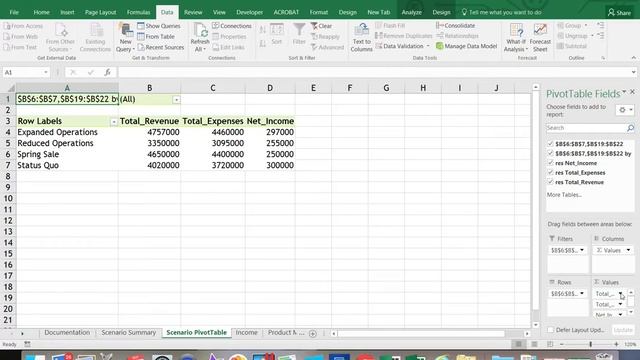Click the Update button in PivotTable pane
This screenshot has width=640, height=360.
[623, 330]
